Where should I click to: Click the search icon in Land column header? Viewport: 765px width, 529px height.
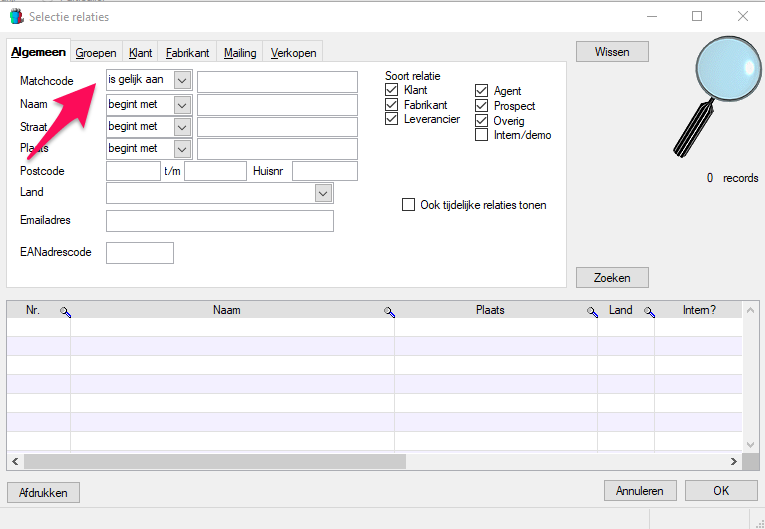tap(649, 312)
